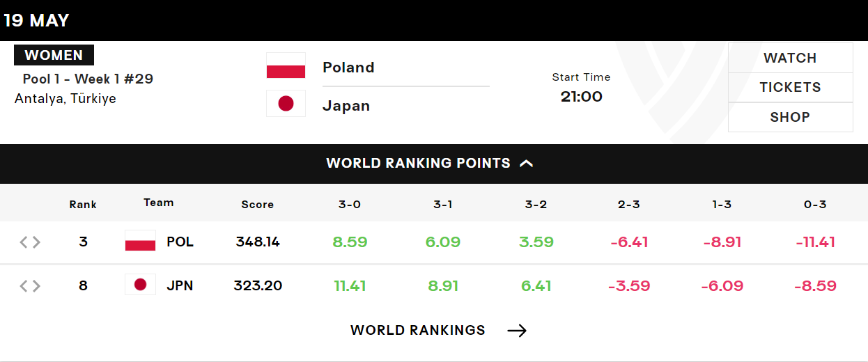Click the Pool 1 - Week 1 #29 label
Image resolution: width=868 pixels, height=362 pixels.
(88, 79)
